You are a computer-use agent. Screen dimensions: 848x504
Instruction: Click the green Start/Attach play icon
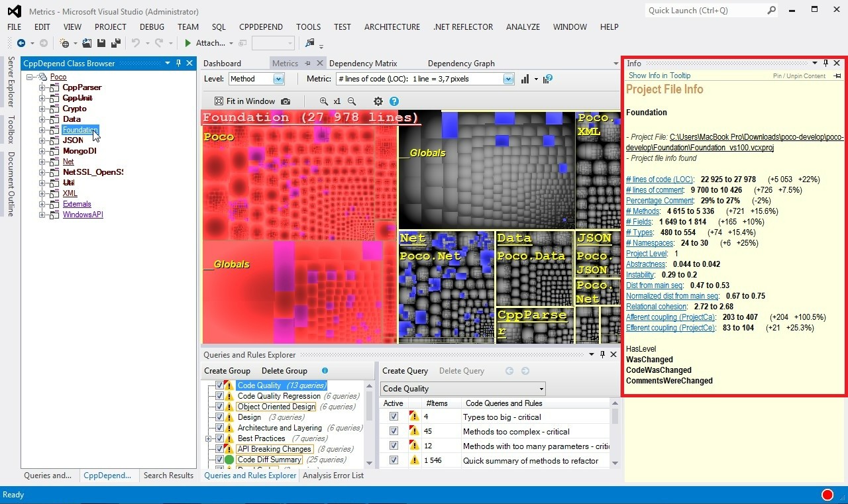(188, 43)
